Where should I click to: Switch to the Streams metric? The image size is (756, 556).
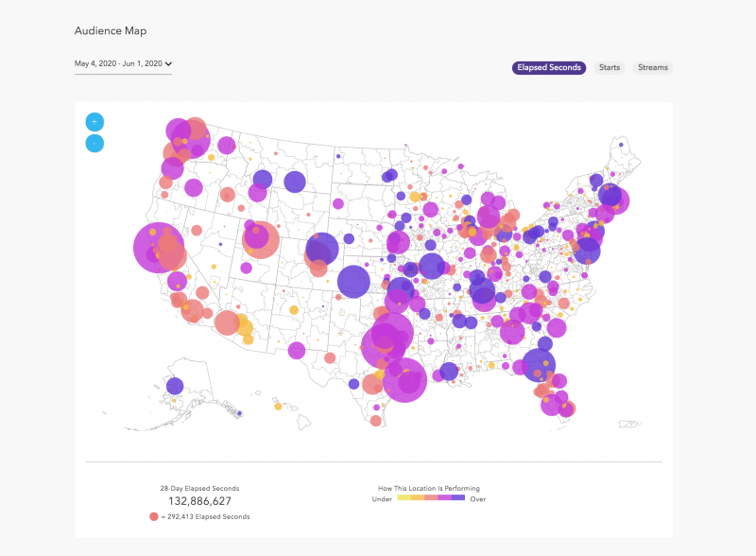click(x=653, y=67)
